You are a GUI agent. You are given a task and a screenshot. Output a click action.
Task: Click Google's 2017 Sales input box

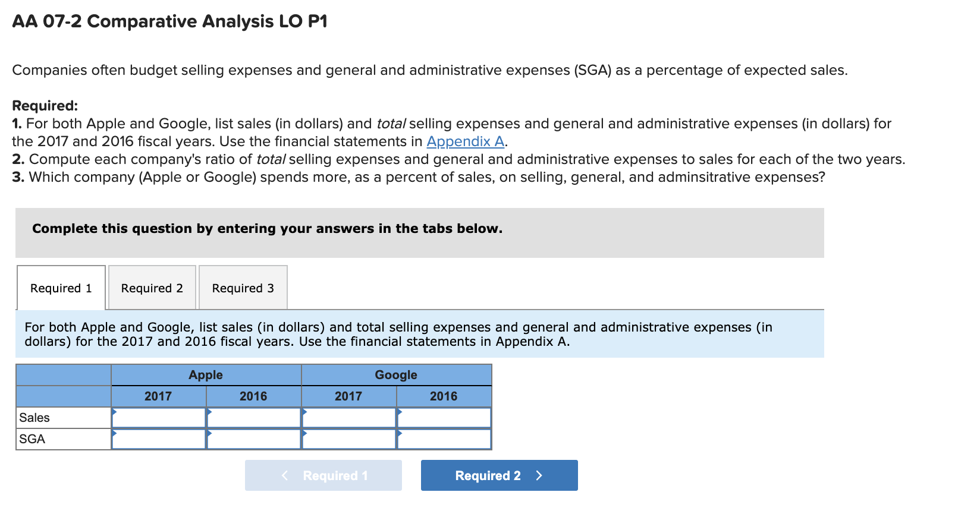pyautogui.click(x=350, y=418)
